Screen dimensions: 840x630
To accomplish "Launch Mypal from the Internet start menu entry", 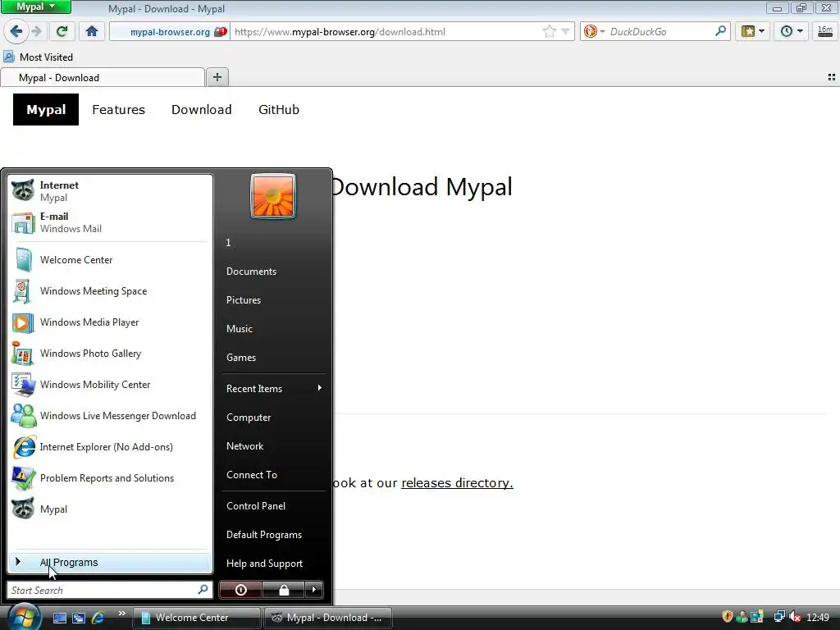I will click(x=110, y=191).
